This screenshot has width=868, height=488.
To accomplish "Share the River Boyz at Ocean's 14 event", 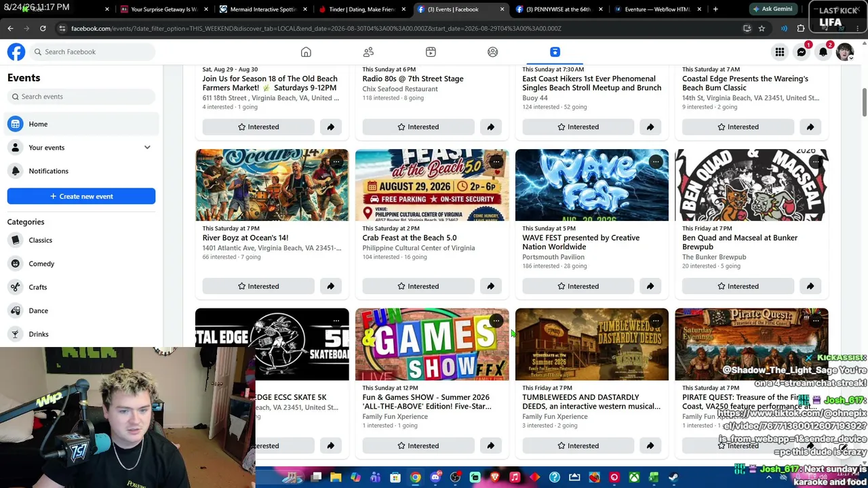I will (x=330, y=286).
